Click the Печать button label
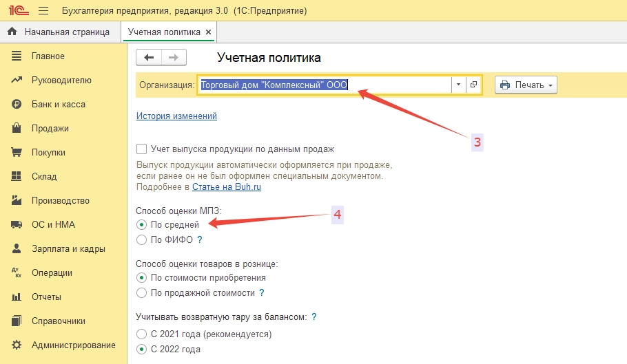The width and height of the screenshot is (627, 364). (529, 85)
